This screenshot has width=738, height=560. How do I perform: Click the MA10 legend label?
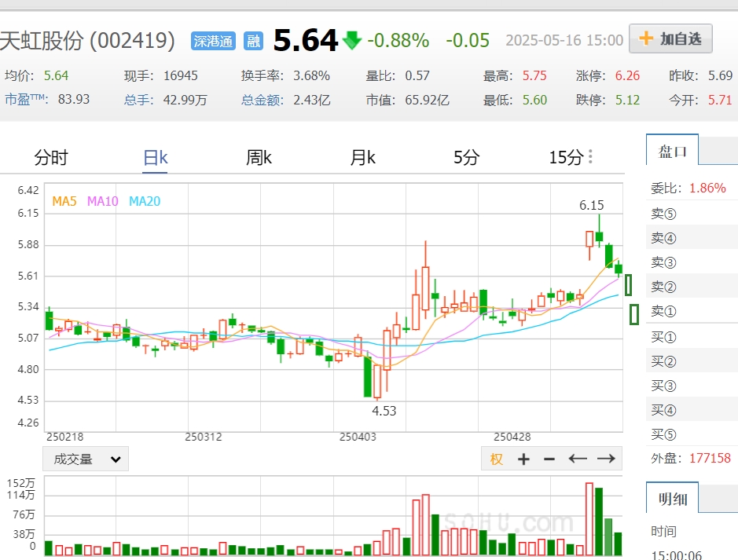(103, 201)
